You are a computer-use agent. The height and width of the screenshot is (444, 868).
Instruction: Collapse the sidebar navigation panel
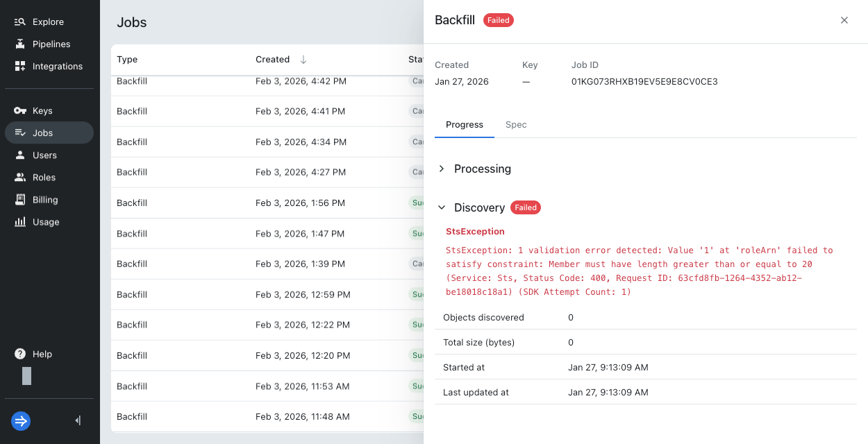coord(78,420)
